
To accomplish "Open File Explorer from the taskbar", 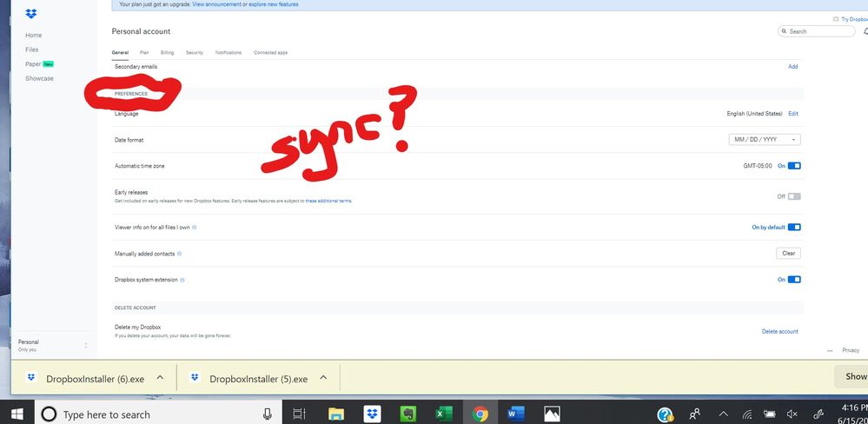I will point(335,414).
